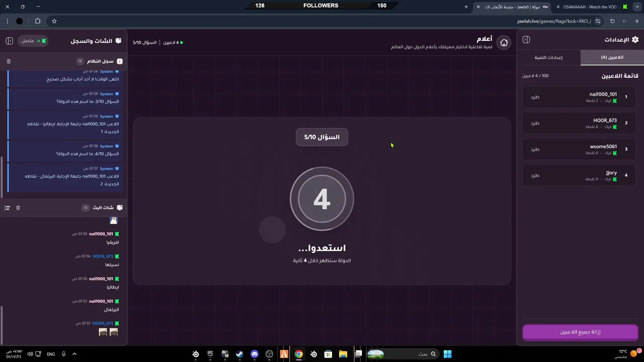Image resolution: width=644 pixels, height=362 pixels.
Task: Open a new browser tab
Action: click(466, 7)
